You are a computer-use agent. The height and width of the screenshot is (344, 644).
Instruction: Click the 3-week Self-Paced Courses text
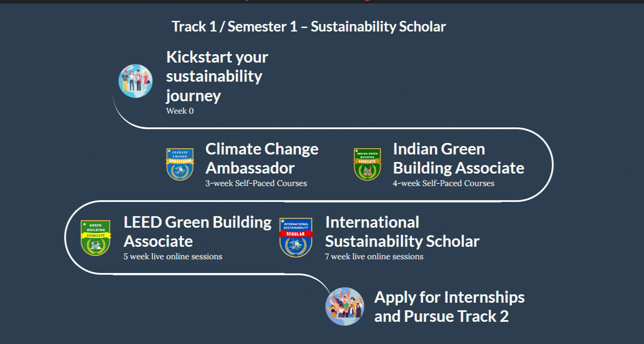coord(256,183)
